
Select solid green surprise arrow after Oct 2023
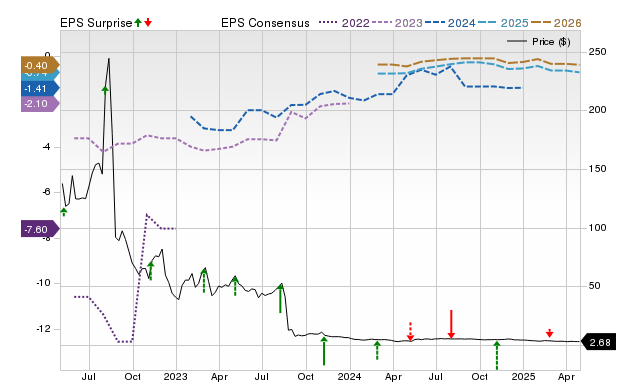click(x=324, y=351)
